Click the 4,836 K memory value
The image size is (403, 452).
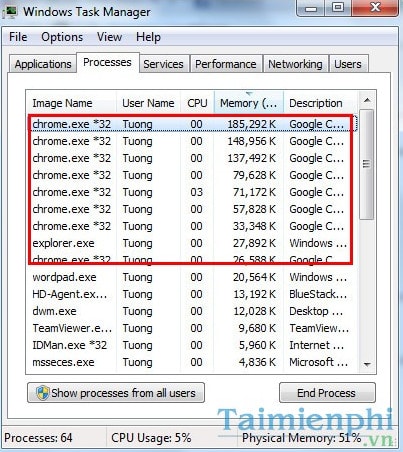point(257,362)
